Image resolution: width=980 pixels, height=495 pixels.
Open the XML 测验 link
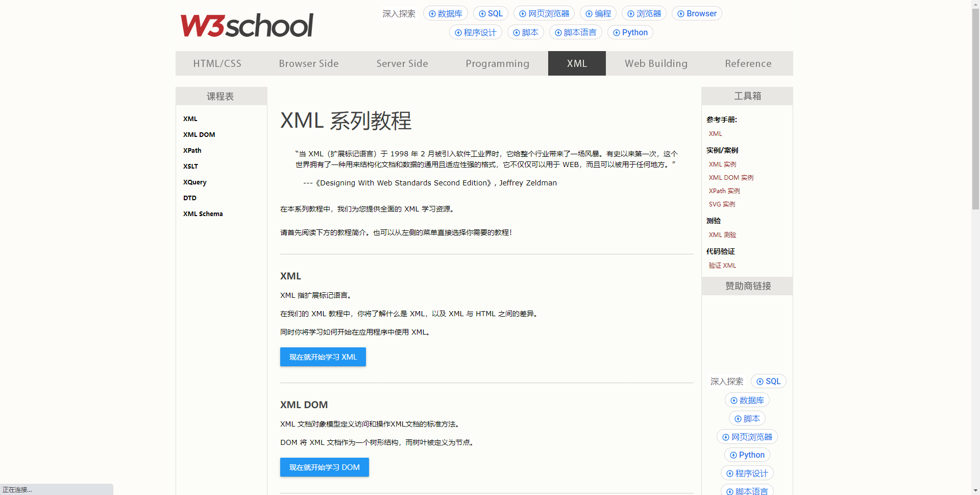tap(722, 235)
